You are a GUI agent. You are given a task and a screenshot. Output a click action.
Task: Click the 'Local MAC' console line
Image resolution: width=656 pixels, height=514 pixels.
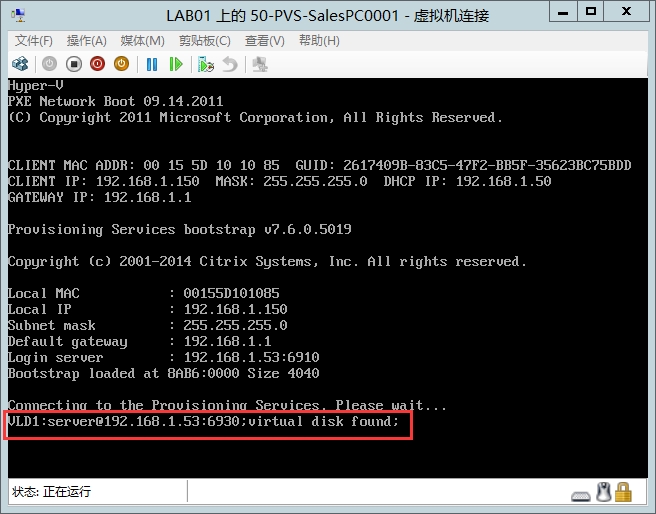pos(144,293)
